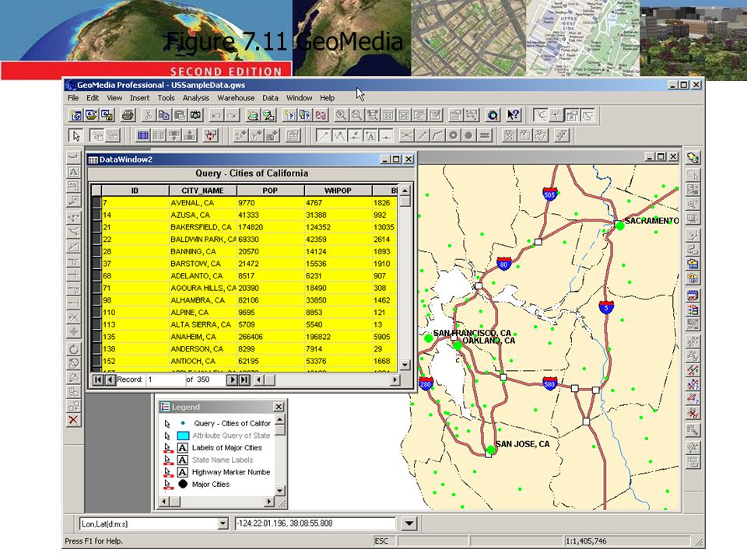Go to next record button
This screenshot has height=560, width=747.
pyautogui.click(x=232, y=380)
